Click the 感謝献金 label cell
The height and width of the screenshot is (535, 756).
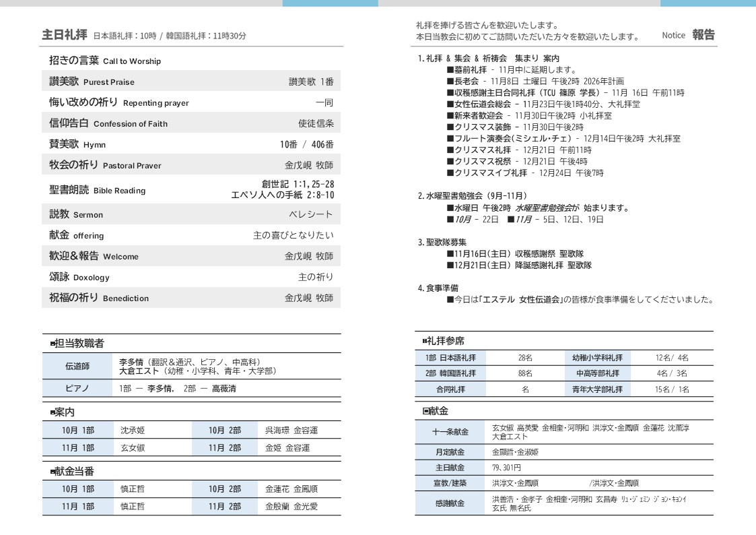click(x=450, y=503)
